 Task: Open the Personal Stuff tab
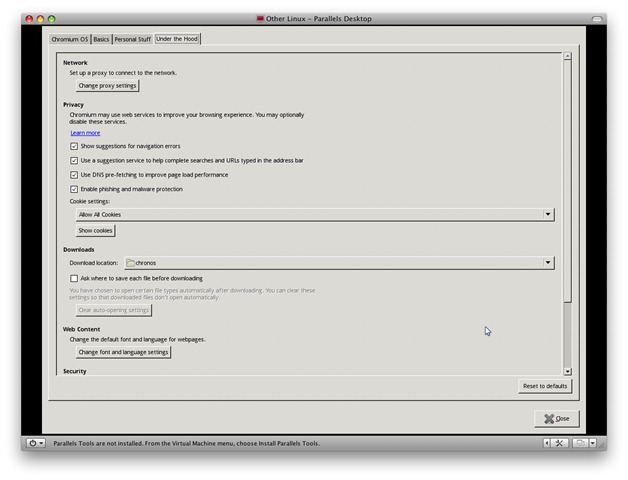[132, 39]
